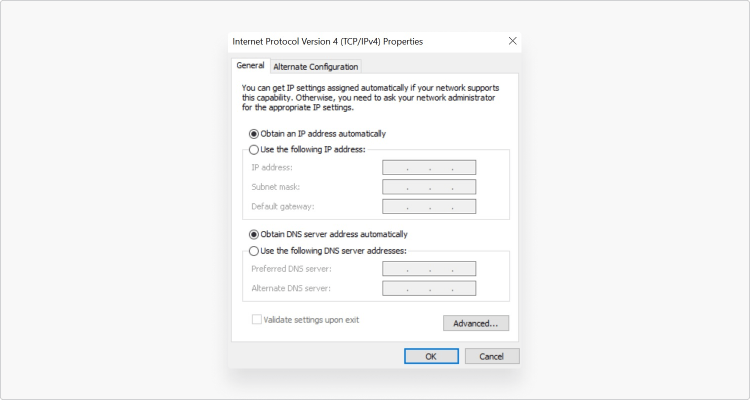Confirm with the OK button
This screenshot has width=750, height=400.
click(431, 356)
